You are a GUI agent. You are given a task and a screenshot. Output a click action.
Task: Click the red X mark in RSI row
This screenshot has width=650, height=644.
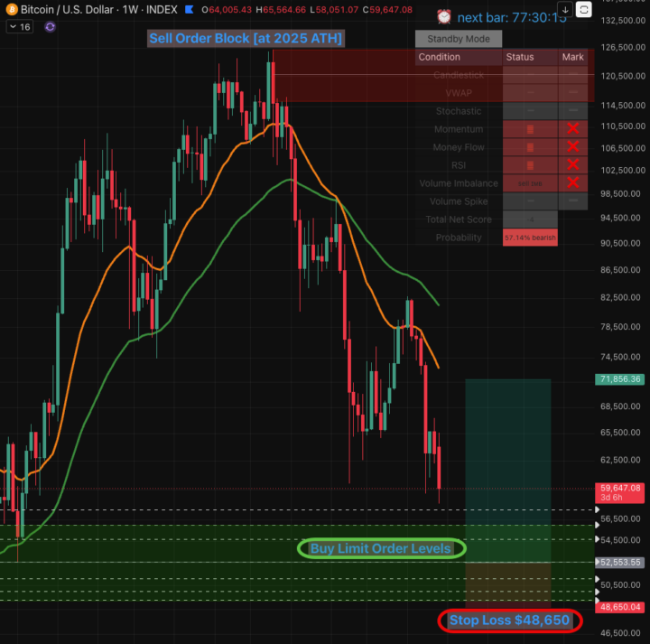point(573,164)
